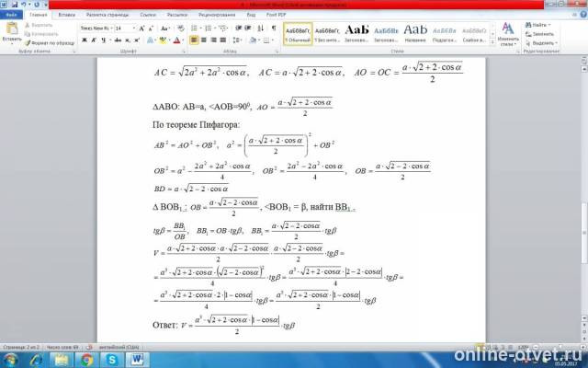Align text left icon in the paragraph group

pyautogui.click(x=194, y=40)
